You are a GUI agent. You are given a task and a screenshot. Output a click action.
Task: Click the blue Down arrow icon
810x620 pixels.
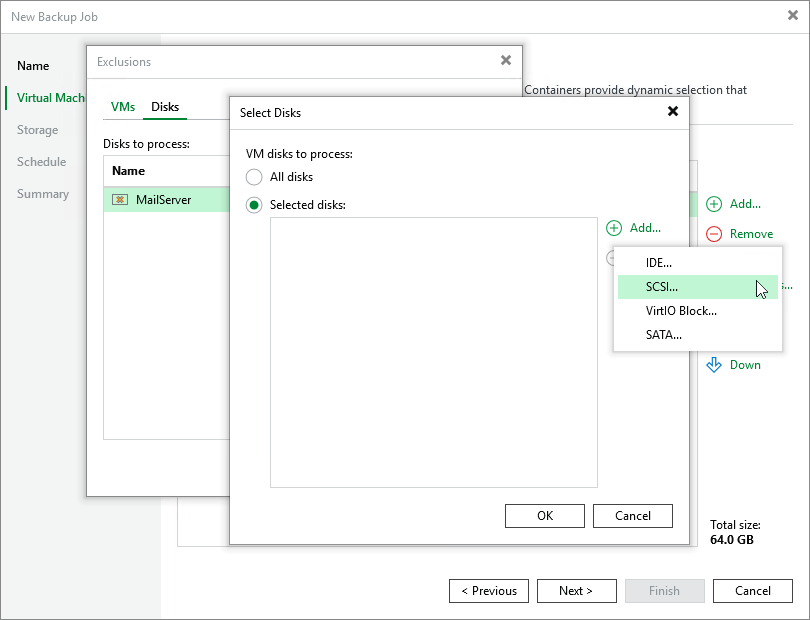click(714, 365)
